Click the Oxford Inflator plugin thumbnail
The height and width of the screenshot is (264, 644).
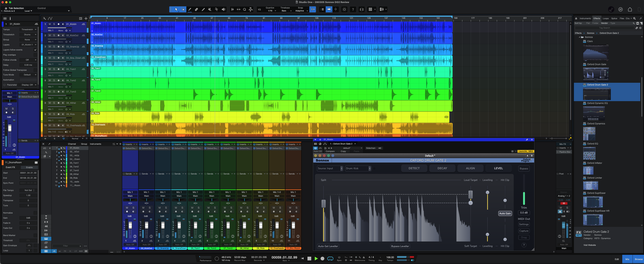pos(588,170)
